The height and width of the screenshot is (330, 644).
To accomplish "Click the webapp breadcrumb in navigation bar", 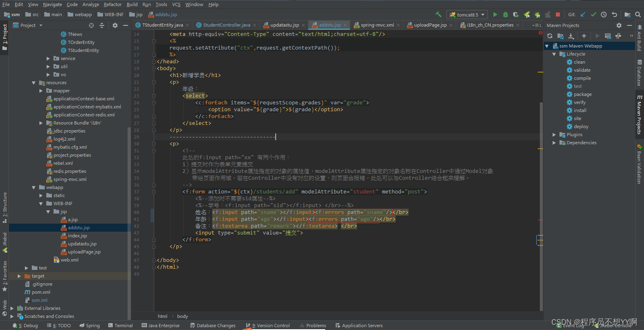I will (x=80, y=15).
